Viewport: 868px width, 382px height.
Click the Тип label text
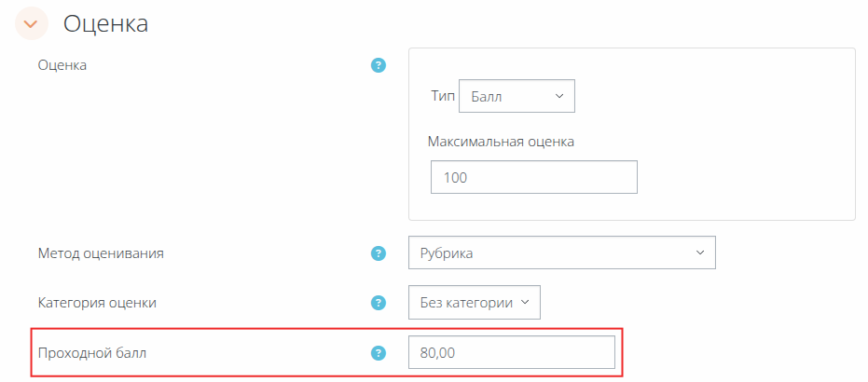(x=442, y=96)
